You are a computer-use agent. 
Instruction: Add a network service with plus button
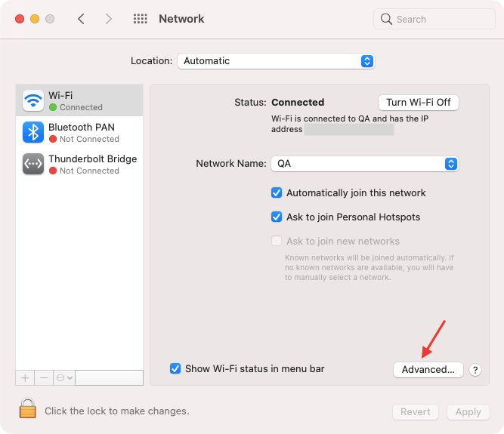(25, 378)
